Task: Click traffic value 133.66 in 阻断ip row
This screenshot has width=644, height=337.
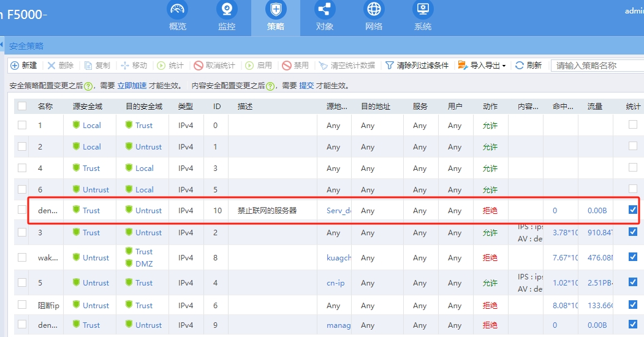Action: click(x=600, y=305)
